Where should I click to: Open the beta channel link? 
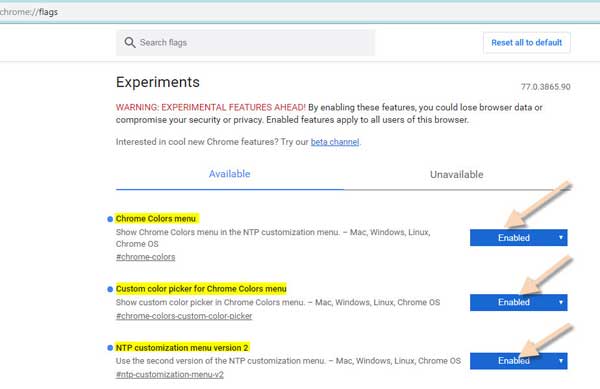click(x=335, y=142)
